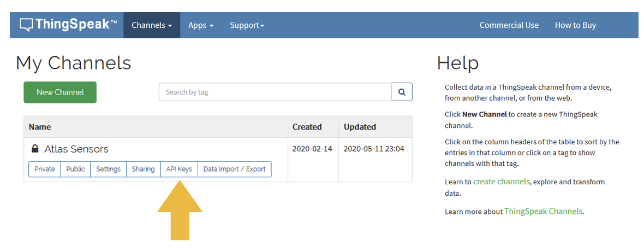Screen dimensions: 644x251
Task: Follow the ThingSpeak Channels help link
Action: pos(543,211)
